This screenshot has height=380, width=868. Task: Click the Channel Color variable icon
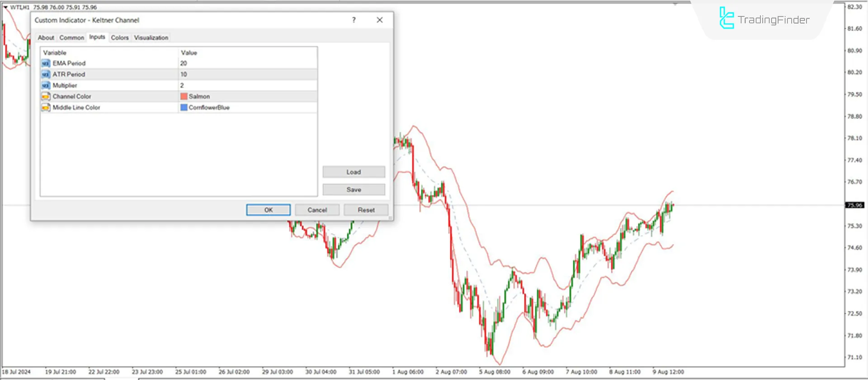coord(45,96)
